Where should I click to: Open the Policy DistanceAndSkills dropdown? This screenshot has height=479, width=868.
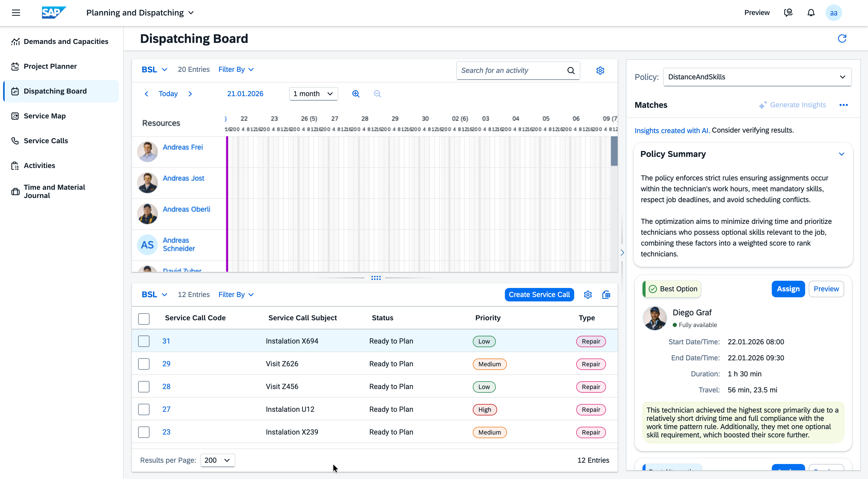(x=757, y=77)
